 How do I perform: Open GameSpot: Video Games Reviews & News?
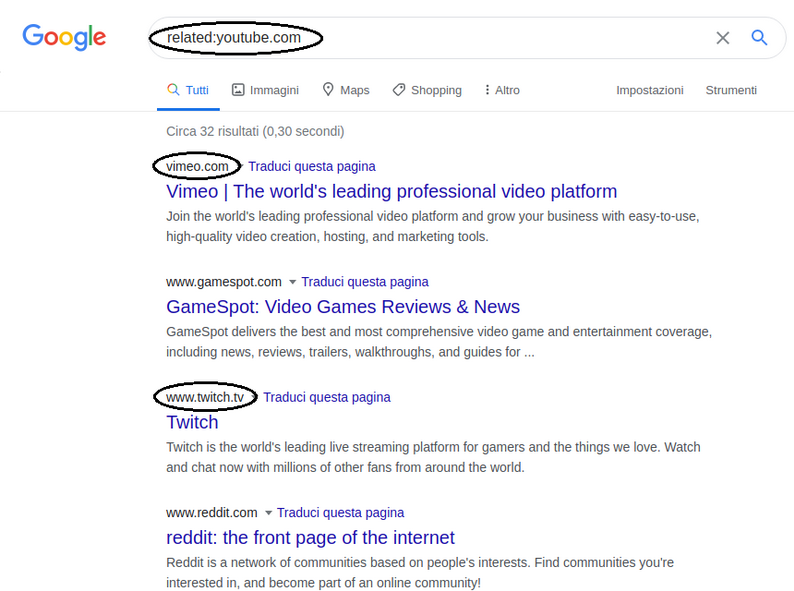(x=343, y=307)
